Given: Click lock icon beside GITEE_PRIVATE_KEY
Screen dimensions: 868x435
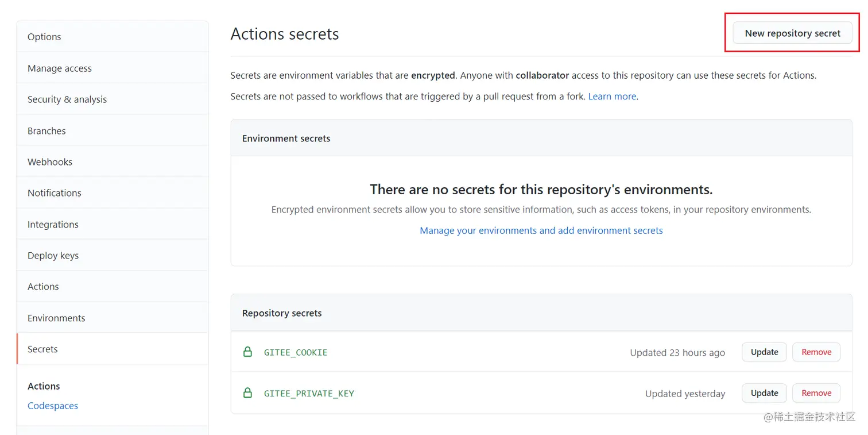Looking at the screenshot, I should coord(247,394).
